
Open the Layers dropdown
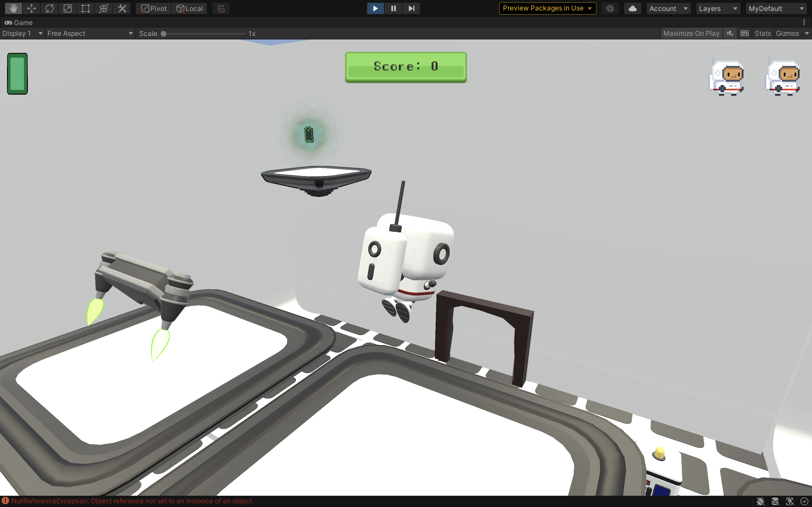tap(718, 8)
